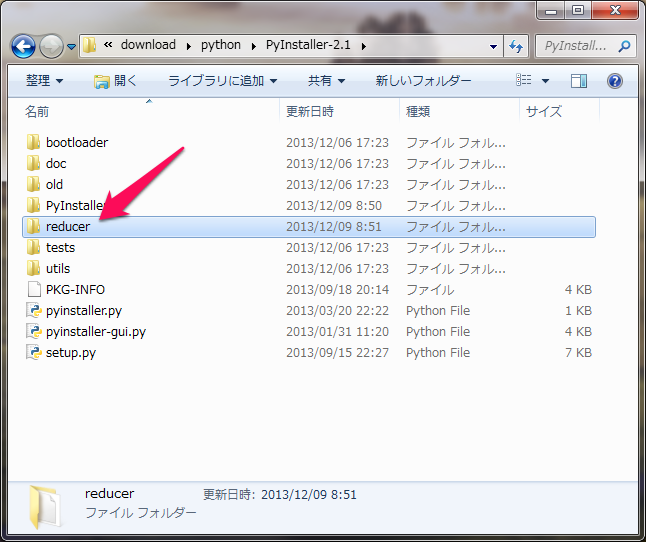Screen dimensions: 646x542
Task: Click the python breadcrumb segment
Action: click(221, 44)
